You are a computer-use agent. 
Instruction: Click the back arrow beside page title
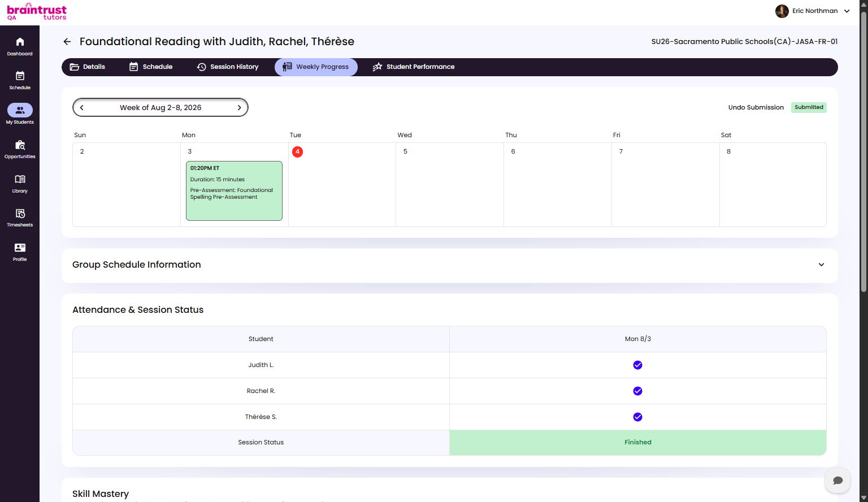point(67,42)
